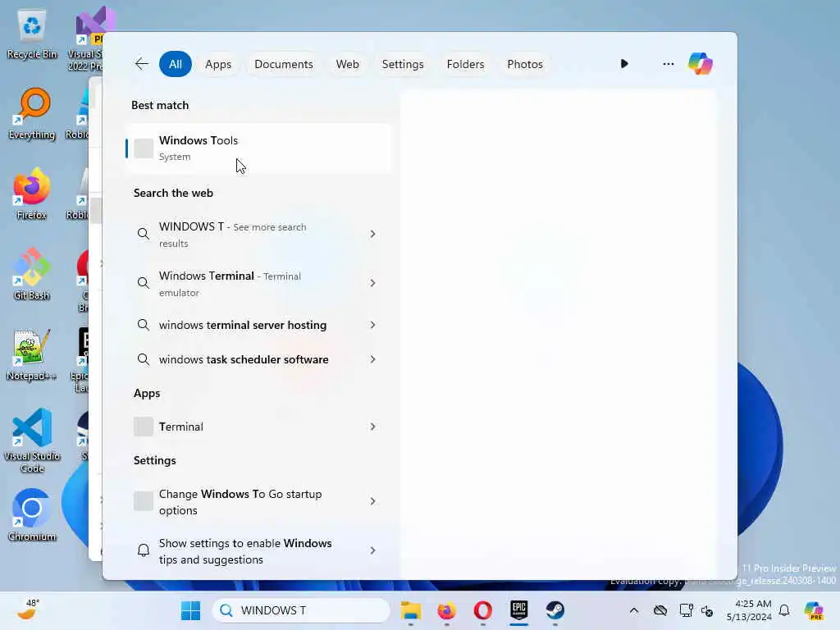Expand arrow for Terminal app result
Image resolution: width=840 pixels, height=630 pixels.
[x=373, y=427]
